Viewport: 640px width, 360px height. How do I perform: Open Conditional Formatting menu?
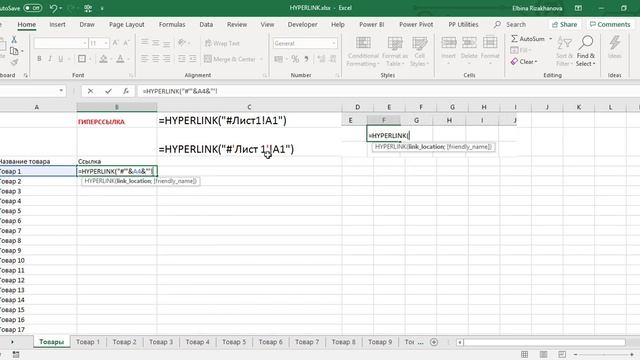click(x=363, y=51)
